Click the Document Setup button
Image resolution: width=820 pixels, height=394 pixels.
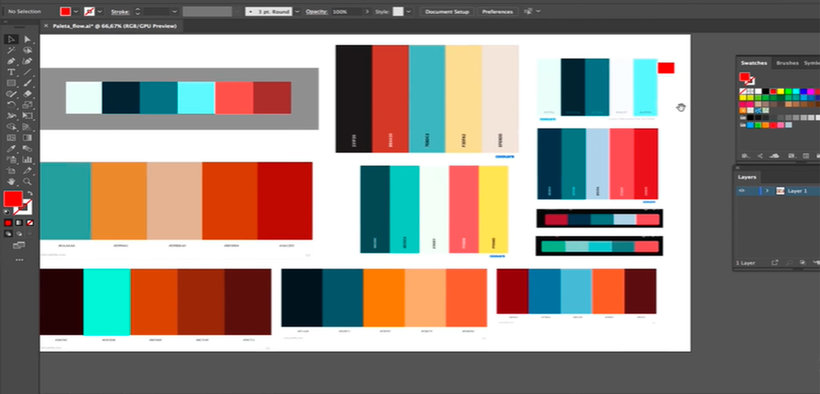(447, 11)
